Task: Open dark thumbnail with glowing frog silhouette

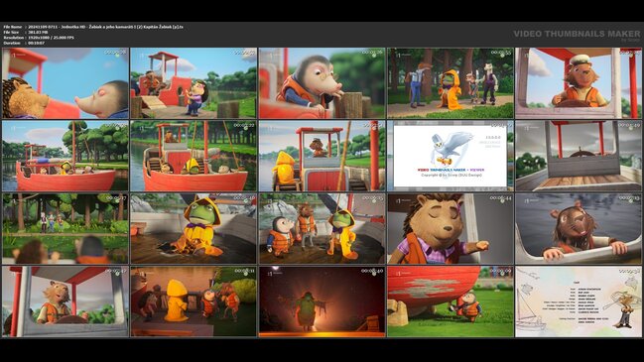Action: (x=322, y=302)
